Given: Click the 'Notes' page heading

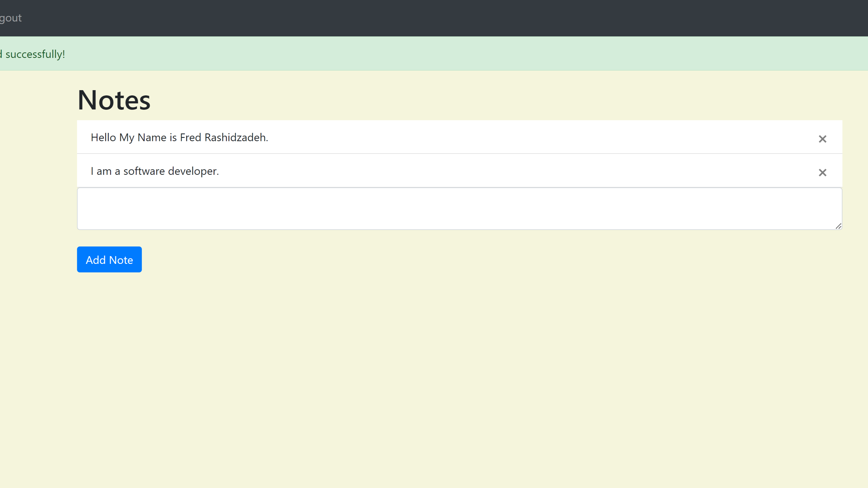Looking at the screenshot, I should pos(114,100).
